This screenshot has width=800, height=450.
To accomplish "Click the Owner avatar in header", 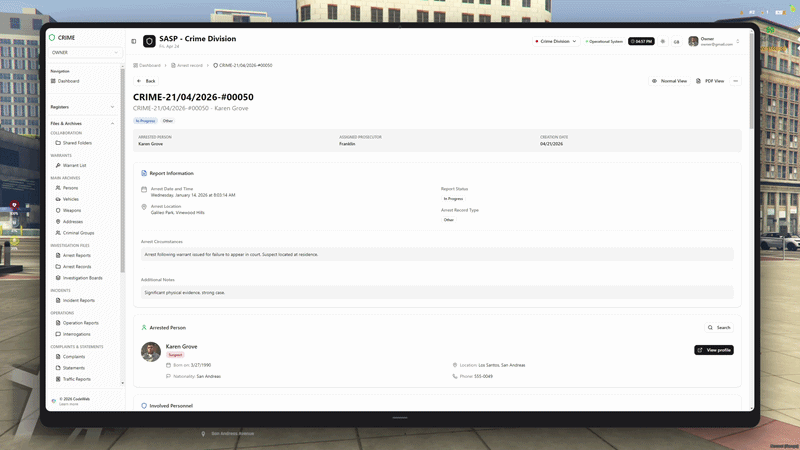I will tap(693, 41).
